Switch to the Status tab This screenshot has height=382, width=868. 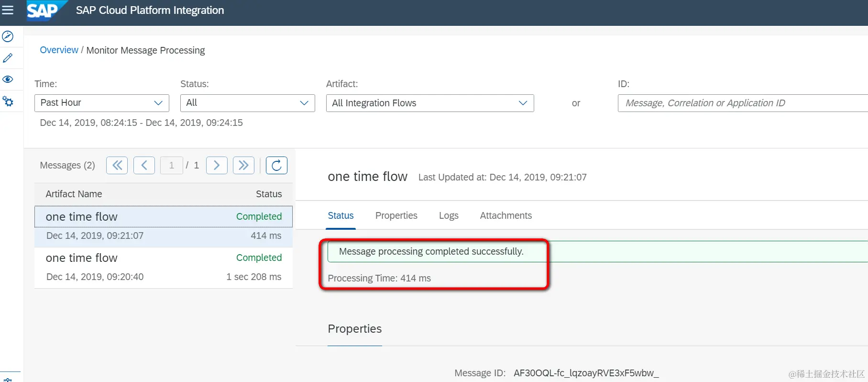[341, 215]
